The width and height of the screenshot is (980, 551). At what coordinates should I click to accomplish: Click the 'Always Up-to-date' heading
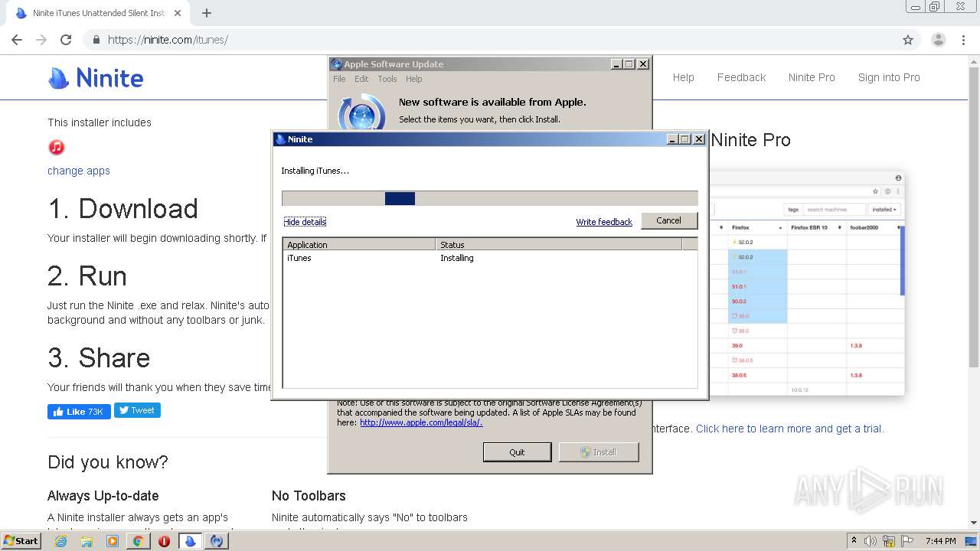click(x=103, y=496)
